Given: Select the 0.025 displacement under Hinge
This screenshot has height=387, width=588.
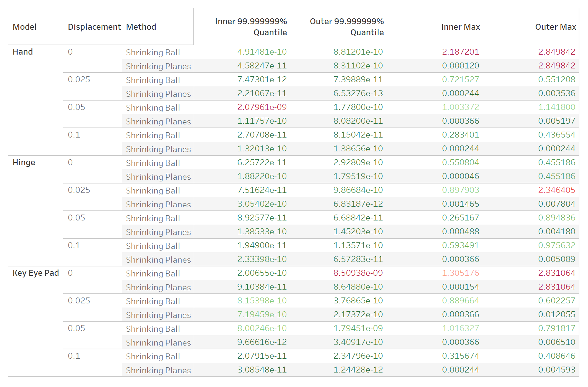Looking at the screenshot, I should point(79,190).
